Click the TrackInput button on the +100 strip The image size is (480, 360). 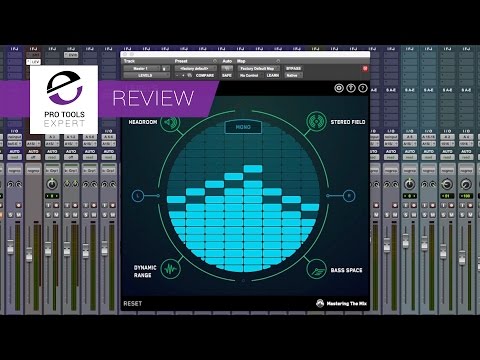(462, 205)
